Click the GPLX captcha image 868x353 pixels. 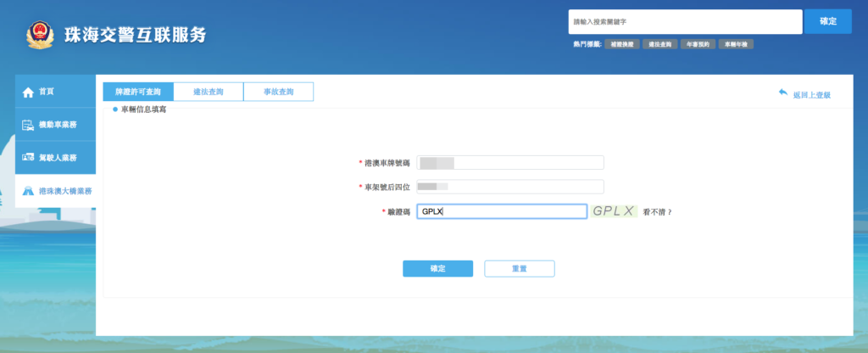coord(614,211)
